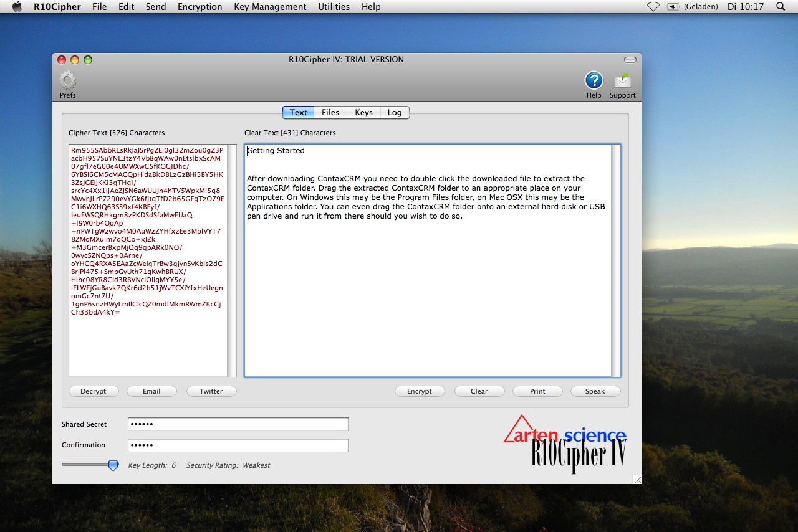Open the Apple menu
Viewport: 798px width, 532px height.
[x=17, y=7]
